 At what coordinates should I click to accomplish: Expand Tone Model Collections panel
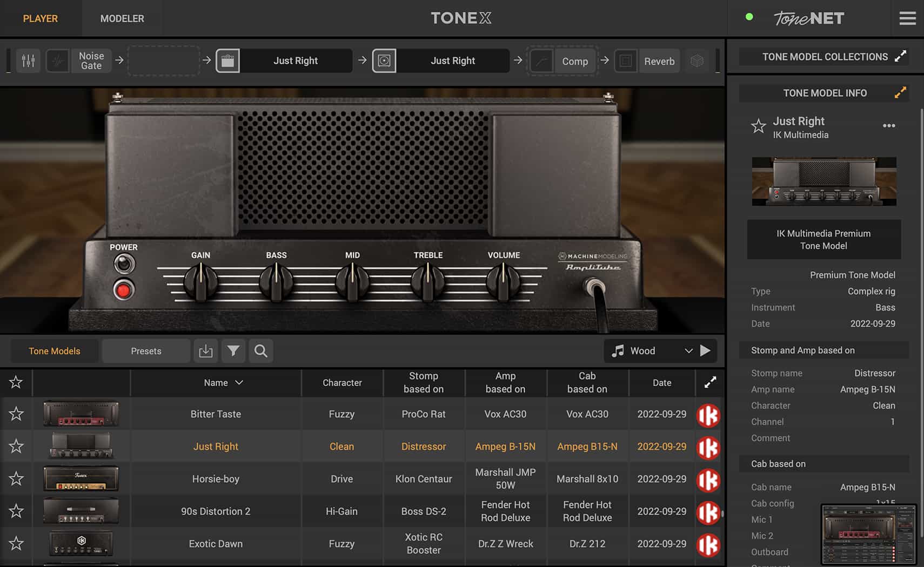coord(900,56)
